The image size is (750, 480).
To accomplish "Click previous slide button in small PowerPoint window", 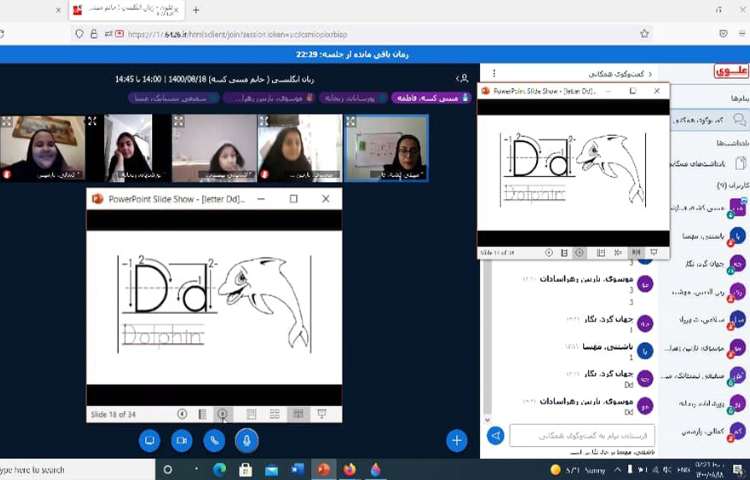I will point(549,252).
